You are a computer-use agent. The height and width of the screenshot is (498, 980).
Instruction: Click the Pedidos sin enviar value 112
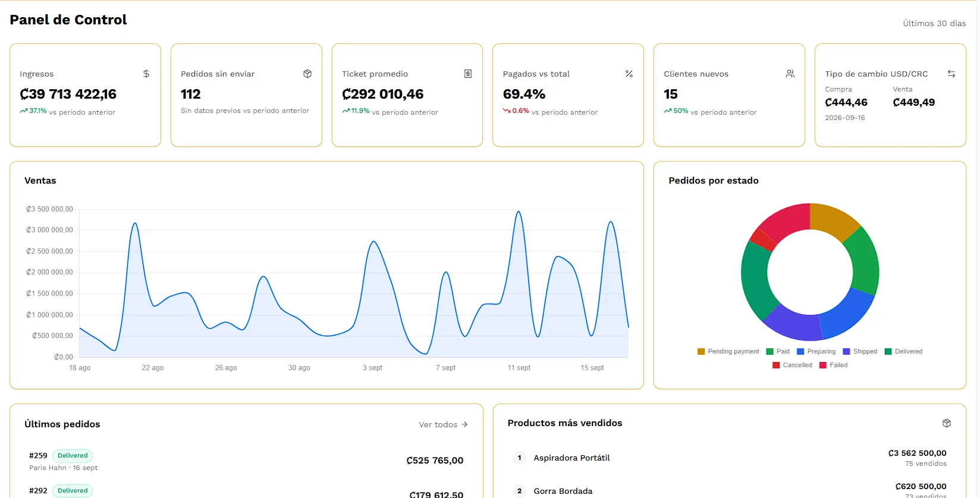[x=191, y=94]
